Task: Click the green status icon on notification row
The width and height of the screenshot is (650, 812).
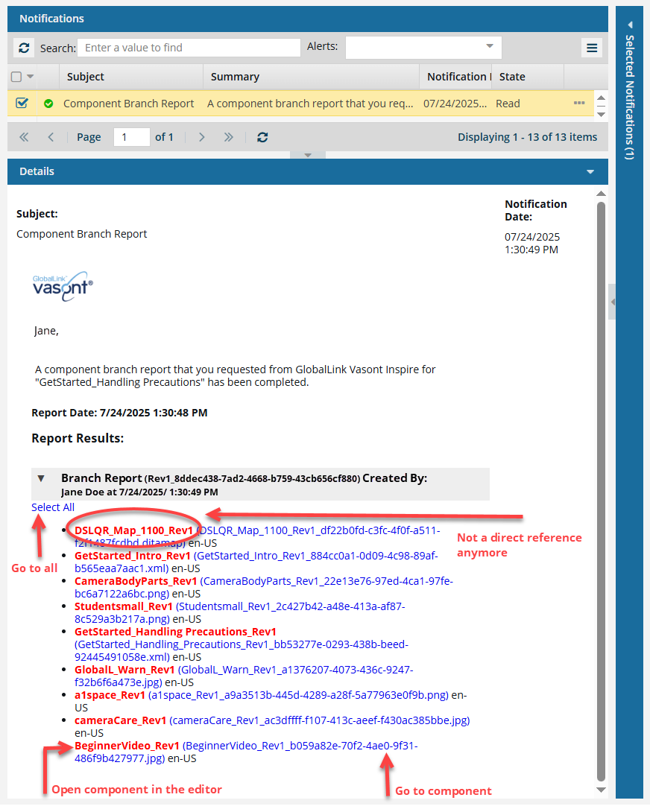Action: (48, 104)
